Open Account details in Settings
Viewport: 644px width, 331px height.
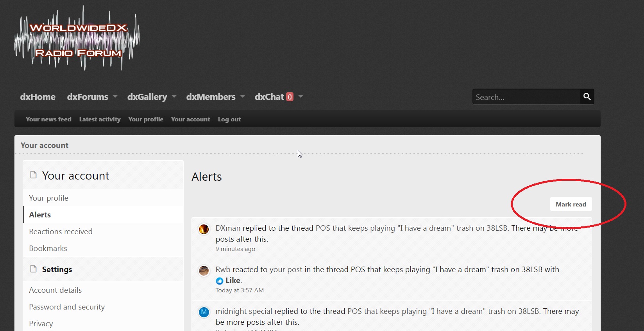55,290
